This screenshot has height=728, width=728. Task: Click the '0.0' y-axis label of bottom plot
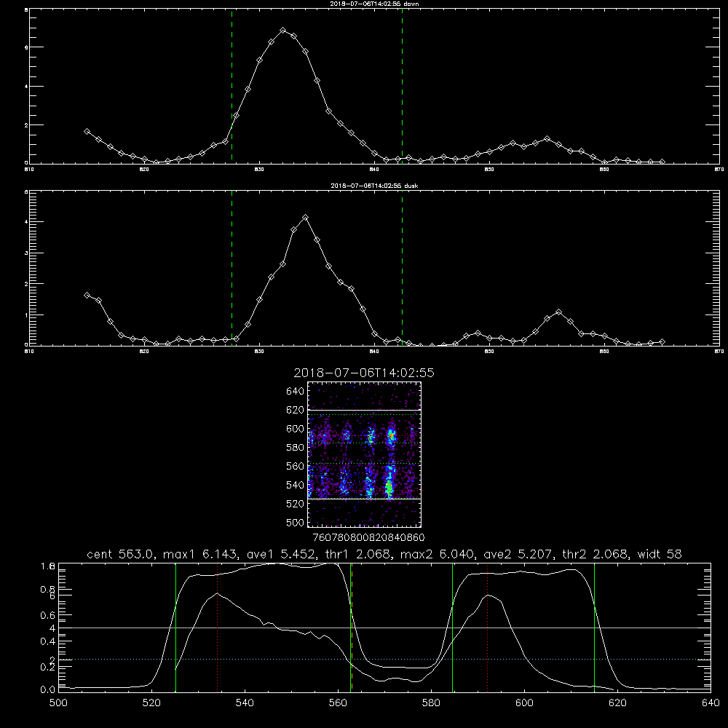[x=48, y=690]
